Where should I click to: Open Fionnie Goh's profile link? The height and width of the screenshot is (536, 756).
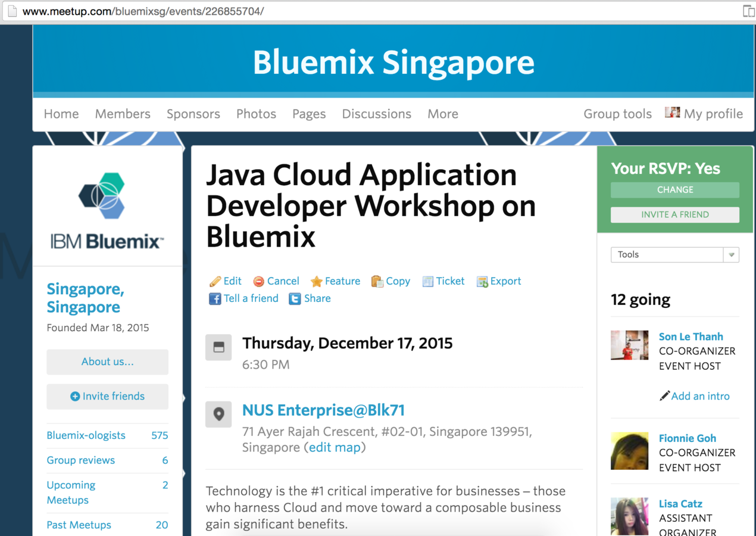point(688,438)
